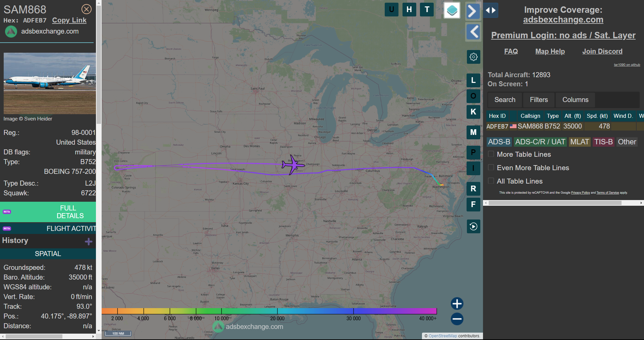
Task: Switch to the Columns tab
Action: click(575, 100)
